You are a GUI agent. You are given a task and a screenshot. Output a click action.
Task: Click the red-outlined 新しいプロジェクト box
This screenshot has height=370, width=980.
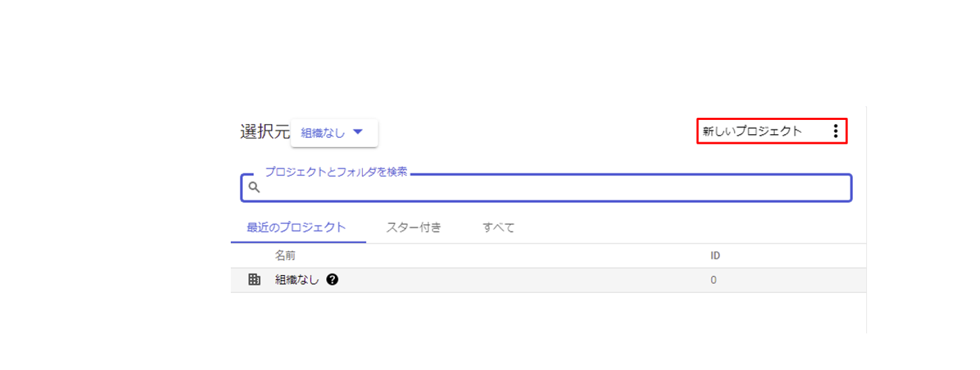coord(772,131)
